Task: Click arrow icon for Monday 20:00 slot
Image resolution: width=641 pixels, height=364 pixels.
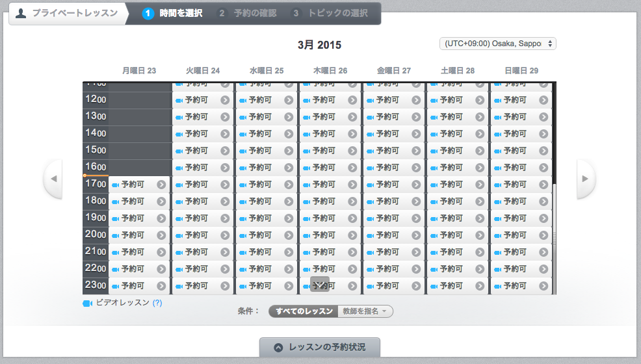Action: pos(161,235)
